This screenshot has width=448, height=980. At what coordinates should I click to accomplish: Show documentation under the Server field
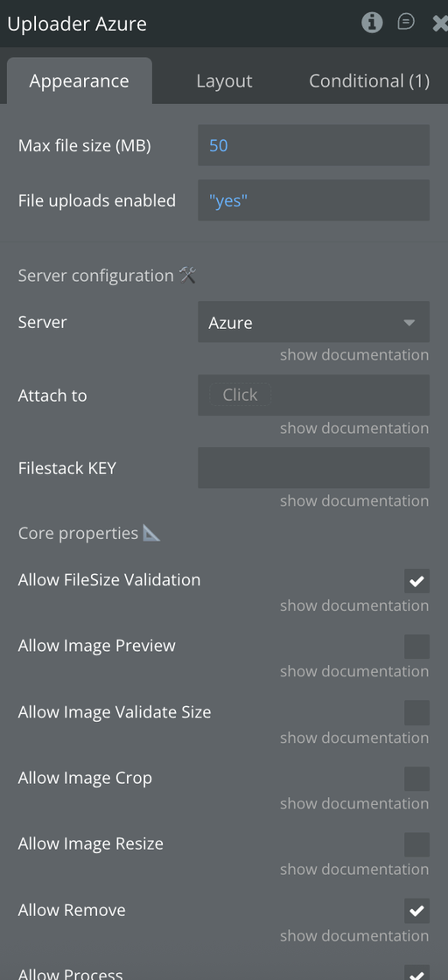pos(354,355)
